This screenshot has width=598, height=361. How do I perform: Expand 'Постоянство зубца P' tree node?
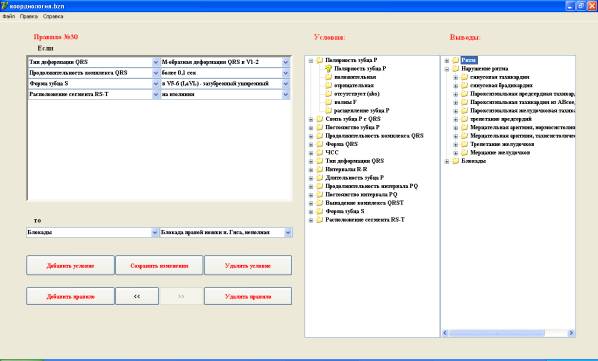click(x=311, y=128)
